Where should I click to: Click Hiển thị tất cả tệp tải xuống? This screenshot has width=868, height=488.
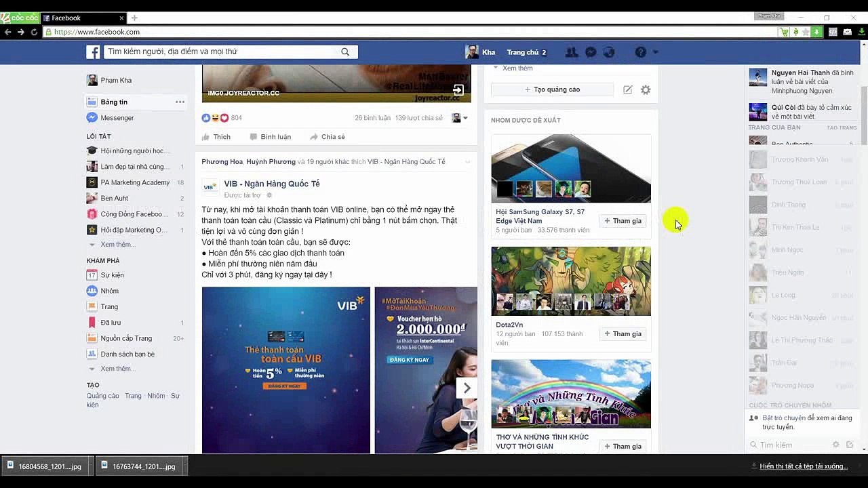click(804, 466)
